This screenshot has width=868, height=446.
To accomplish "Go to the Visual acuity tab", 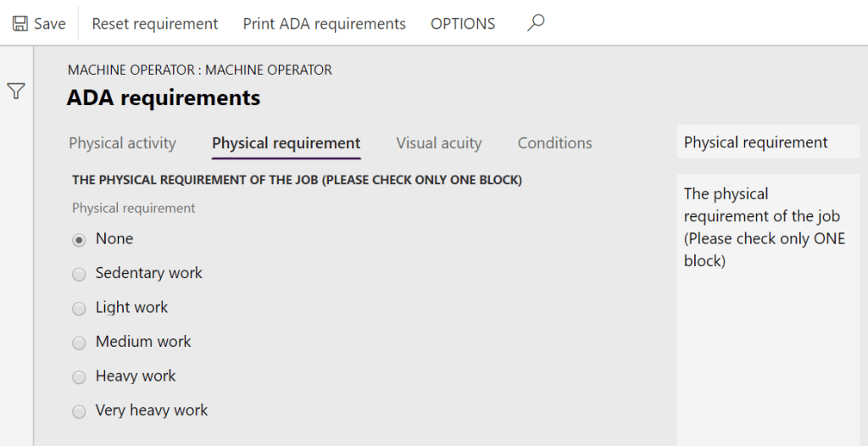I will click(438, 143).
